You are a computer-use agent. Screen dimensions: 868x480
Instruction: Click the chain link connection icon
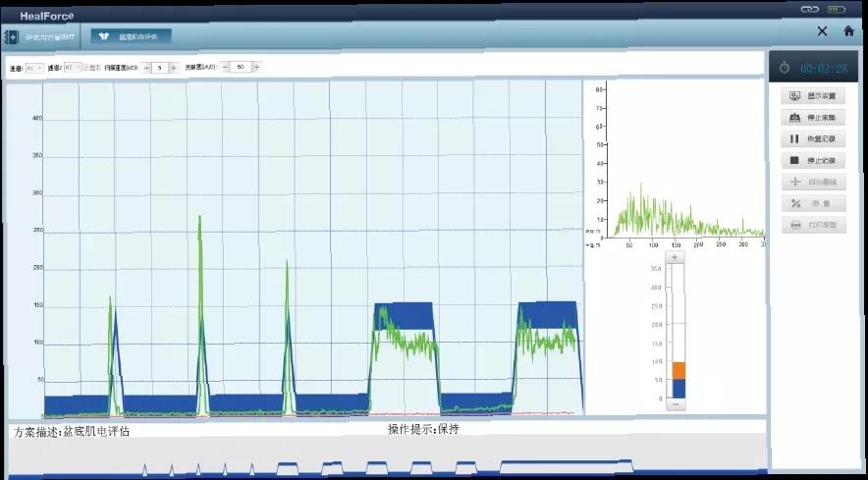click(x=809, y=10)
